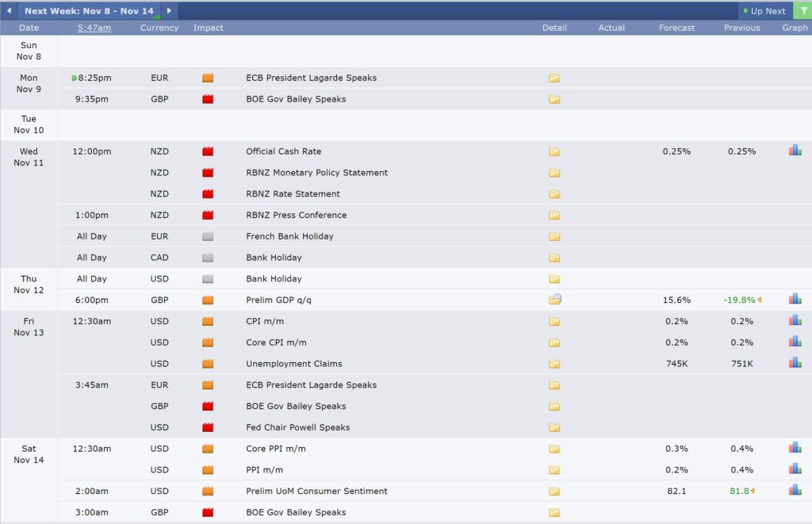Click the 745K forecast value
Viewport: 812px width, 524px height.
[x=676, y=364]
